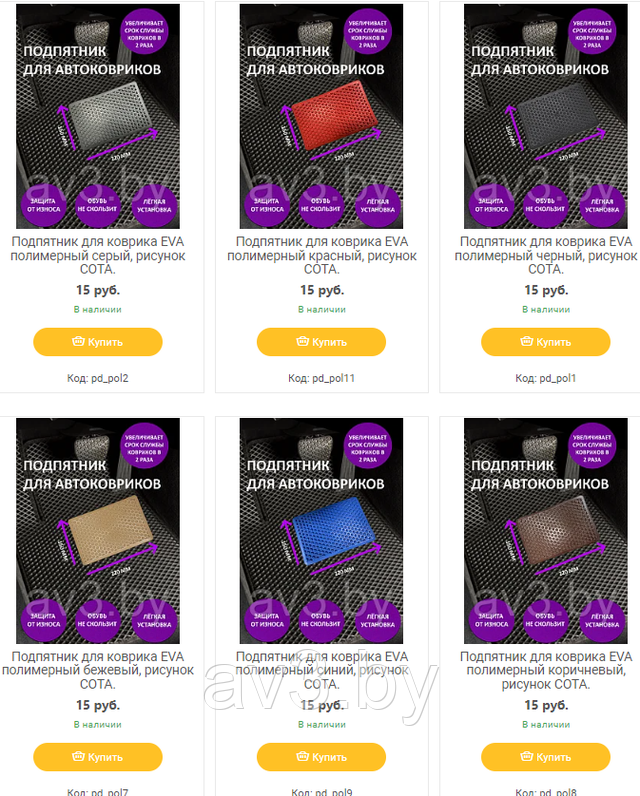Open the brown heel pad product image

pyautogui.click(x=546, y=530)
